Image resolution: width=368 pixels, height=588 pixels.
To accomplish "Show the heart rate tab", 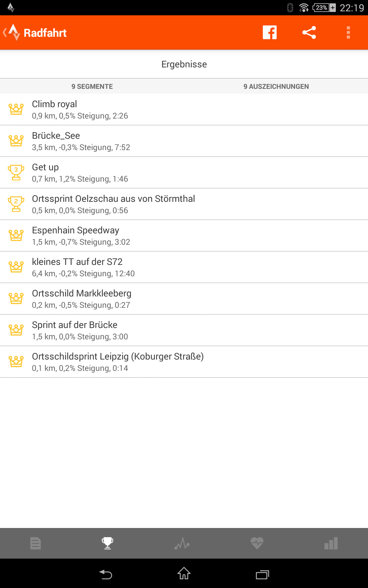I will (x=257, y=543).
